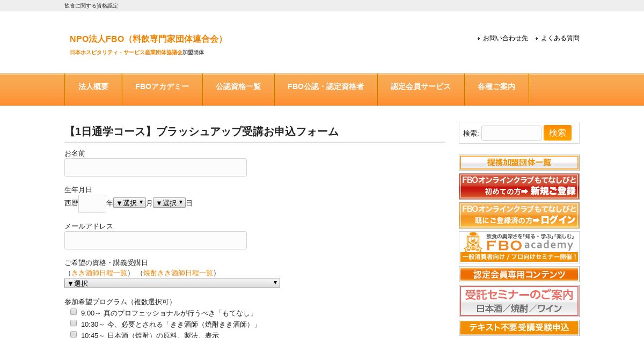Check the 10:30～ きき酒師 program checkbox

coord(74,323)
